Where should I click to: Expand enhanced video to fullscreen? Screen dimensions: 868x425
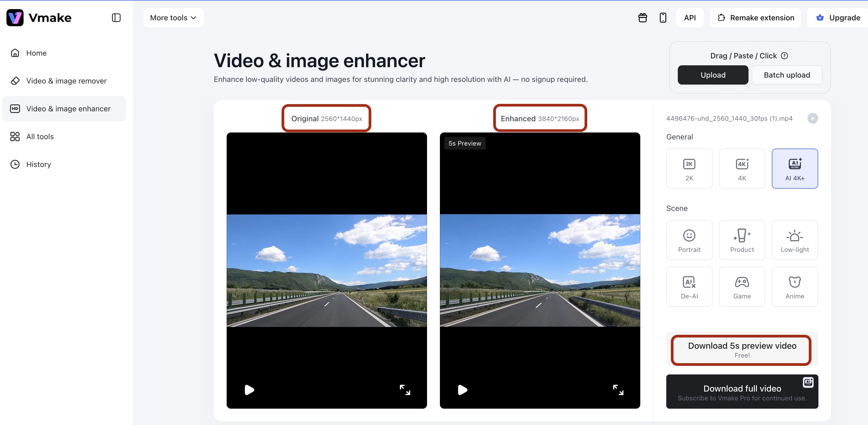(x=618, y=390)
